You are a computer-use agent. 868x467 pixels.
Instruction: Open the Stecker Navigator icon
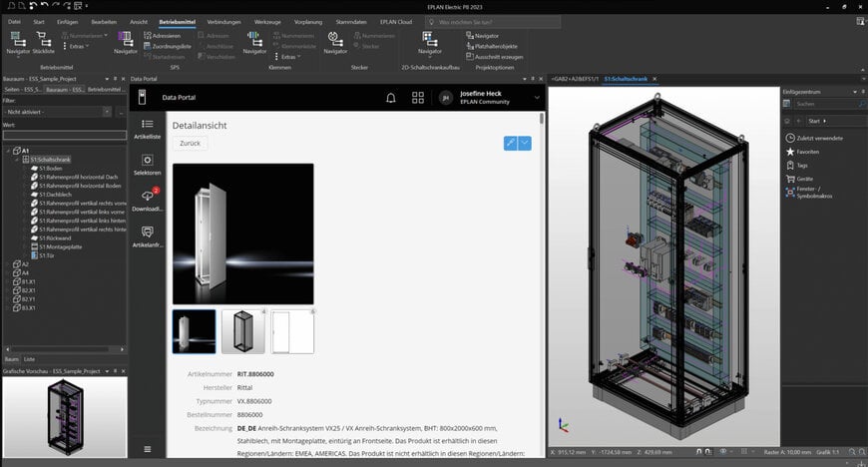335,43
